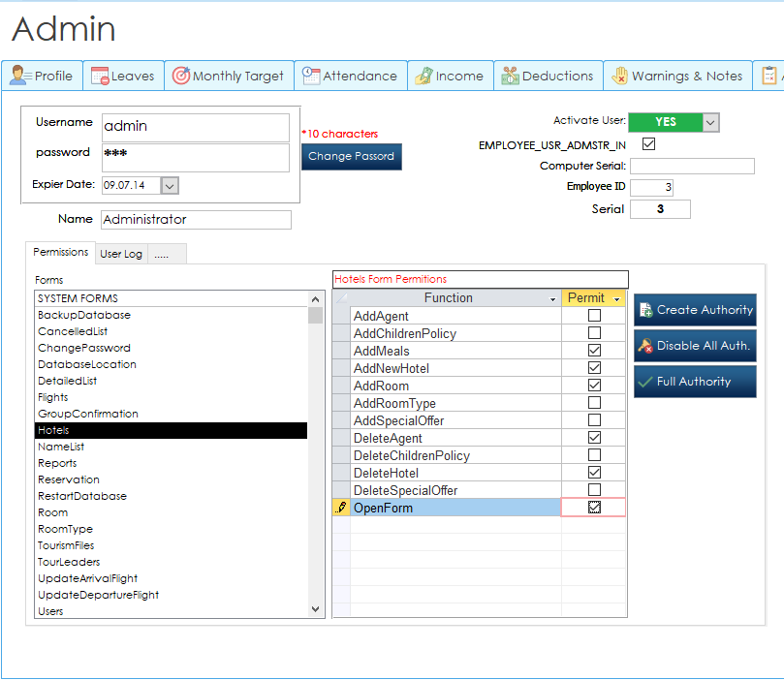The width and height of the screenshot is (784, 680).
Task: Go to the Income tab
Action: click(451, 76)
